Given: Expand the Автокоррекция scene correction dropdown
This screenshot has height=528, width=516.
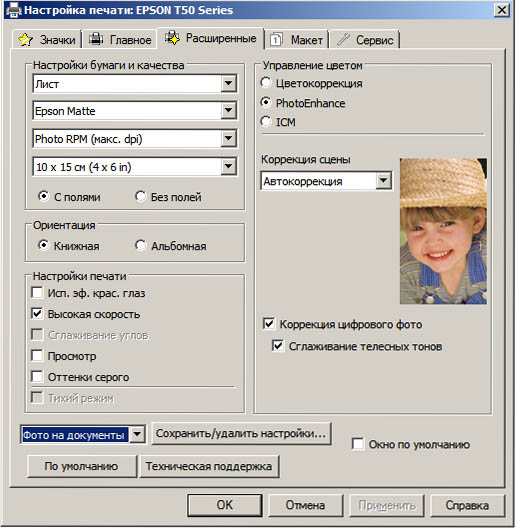Looking at the screenshot, I should point(383,180).
